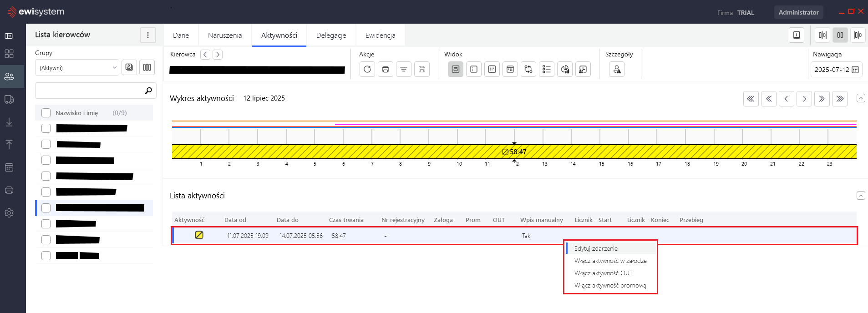Choose 'Edytuj zdarzenie' from the context menu
This screenshot has height=313, width=868.
tap(596, 248)
